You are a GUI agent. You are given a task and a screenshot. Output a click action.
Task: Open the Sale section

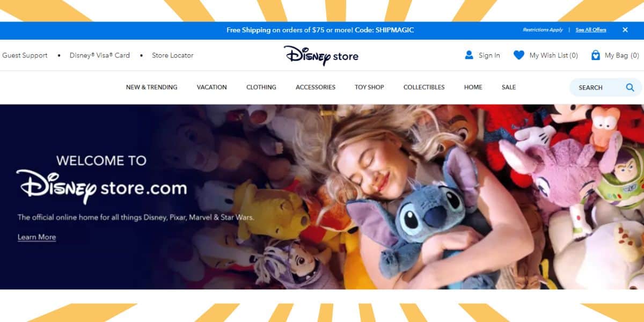(509, 87)
